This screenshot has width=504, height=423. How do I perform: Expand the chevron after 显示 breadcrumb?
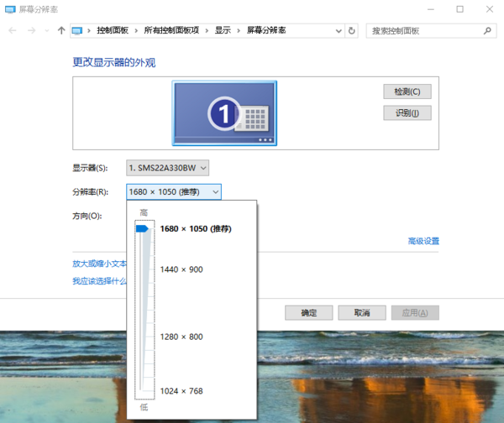239,31
